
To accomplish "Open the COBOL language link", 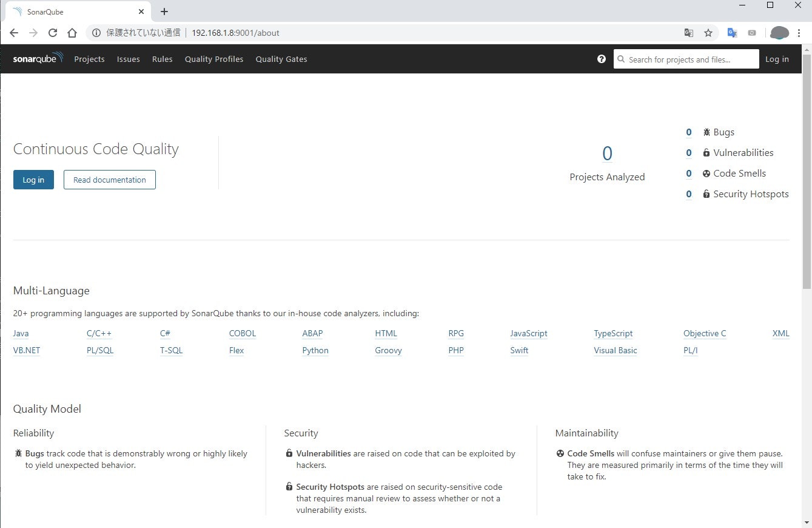I will pyautogui.click(x=243, y=333).
